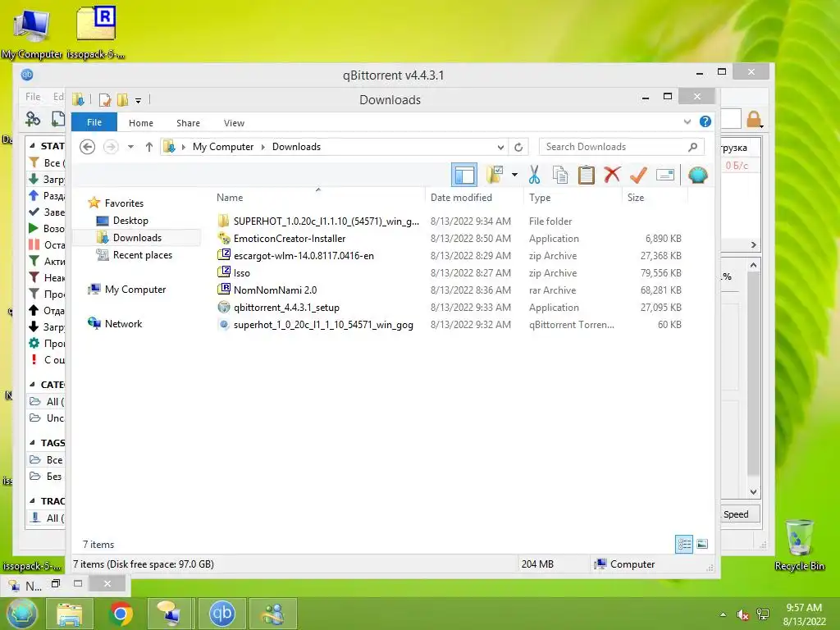Click the Speed tab button in qBittorrent
Viewport: 840px width, 630px height.
coord(739,514)
